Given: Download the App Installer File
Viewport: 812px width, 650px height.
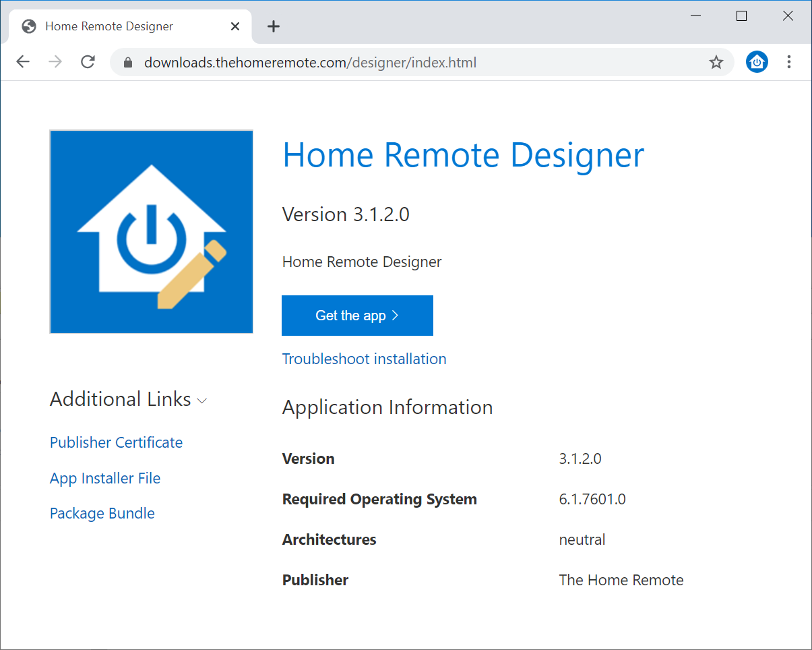Looking at the screenshot, I should pyautogui.click(x=105, y=478).
